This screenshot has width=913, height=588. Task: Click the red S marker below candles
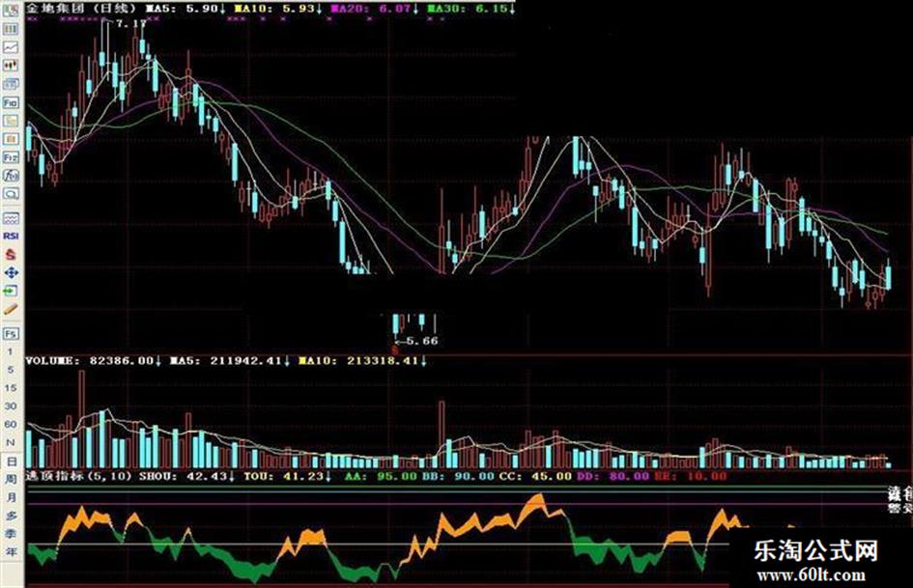coord(396,350)
